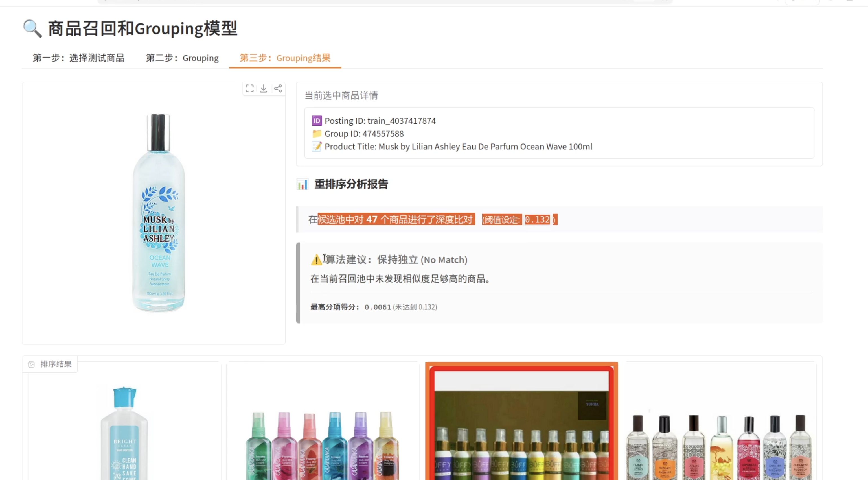
Task: Click the warning icon beside 算法建议
Action: (x=316, y=259)
